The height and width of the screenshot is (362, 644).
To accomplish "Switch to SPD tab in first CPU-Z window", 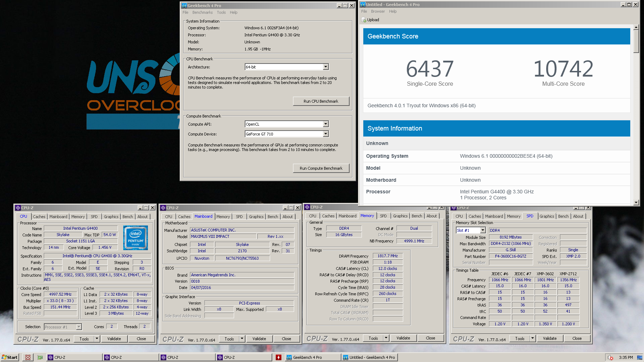I will (x=94, y=217).
